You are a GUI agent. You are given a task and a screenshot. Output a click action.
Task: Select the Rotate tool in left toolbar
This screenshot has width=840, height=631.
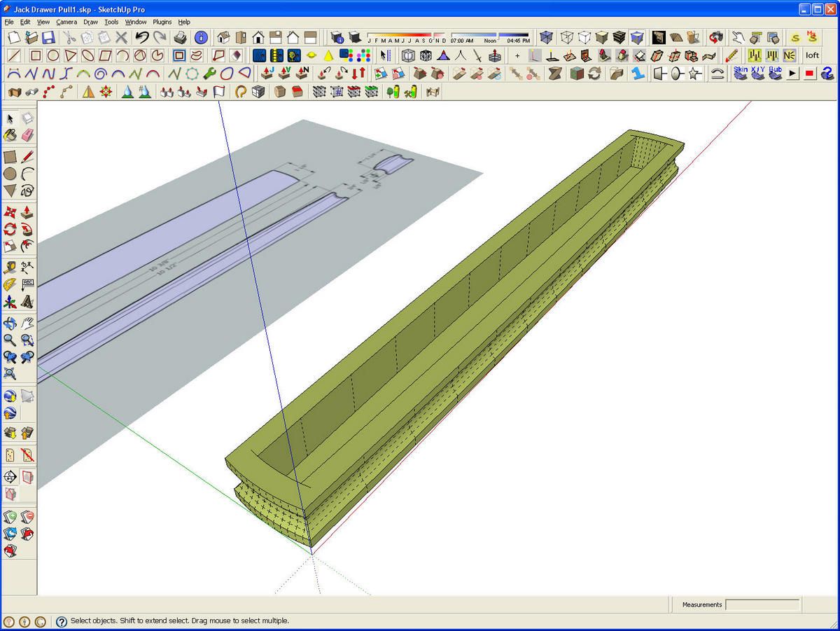10,229
